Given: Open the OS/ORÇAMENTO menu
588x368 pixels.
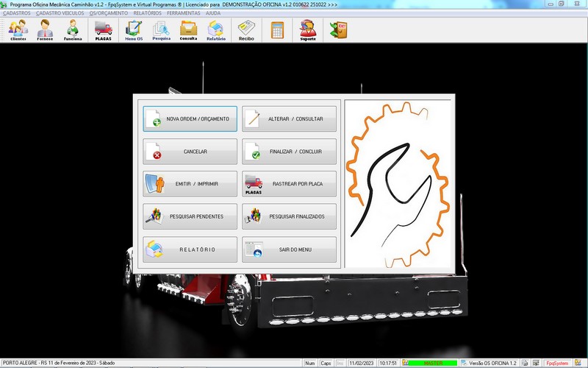Looking at the screenshot, I should (108, 13).
